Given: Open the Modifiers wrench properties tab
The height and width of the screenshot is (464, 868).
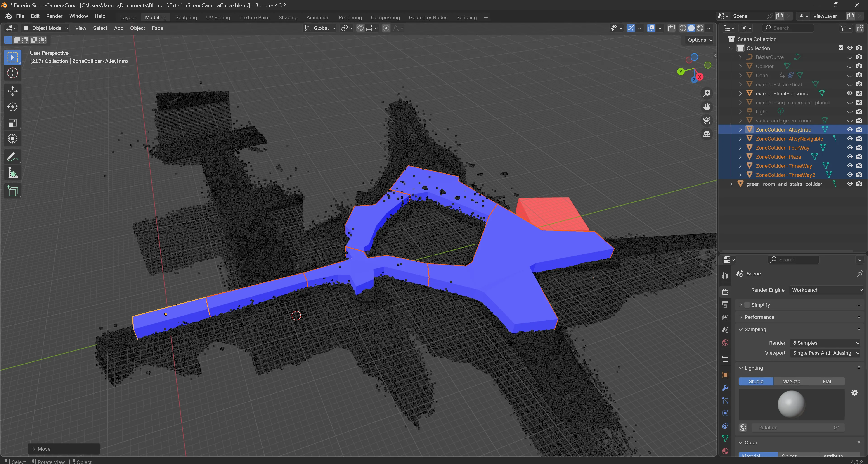Looking at the screenshot, I should coord(726,388).
